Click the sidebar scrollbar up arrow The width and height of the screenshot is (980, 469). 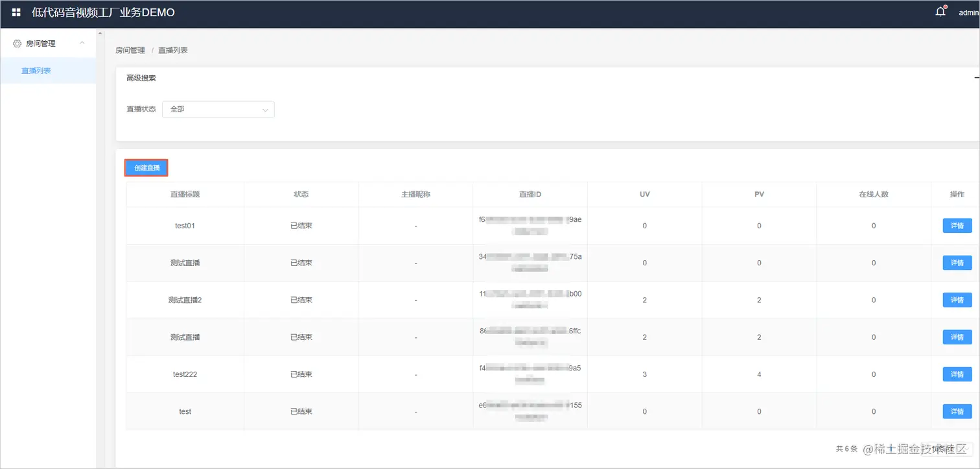(x=100, y=32)
